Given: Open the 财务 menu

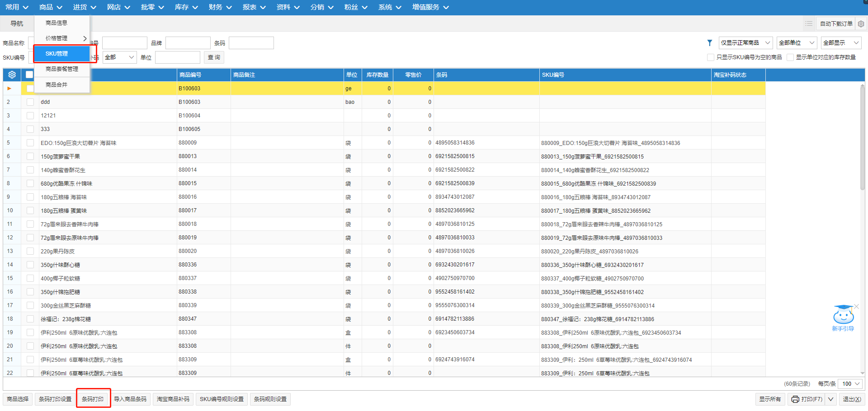Looking at the screenshot, I should point(220,7).
